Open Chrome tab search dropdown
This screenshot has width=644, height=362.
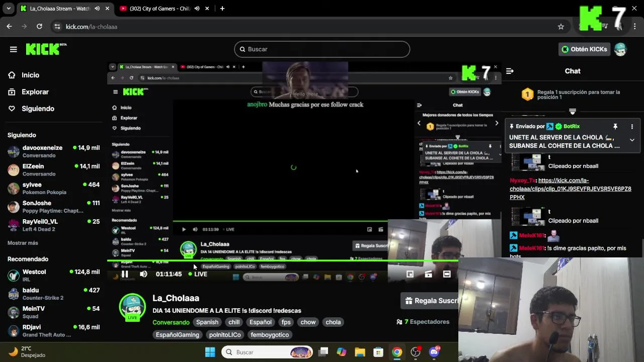pyautogui.click(x=9, y=9)
